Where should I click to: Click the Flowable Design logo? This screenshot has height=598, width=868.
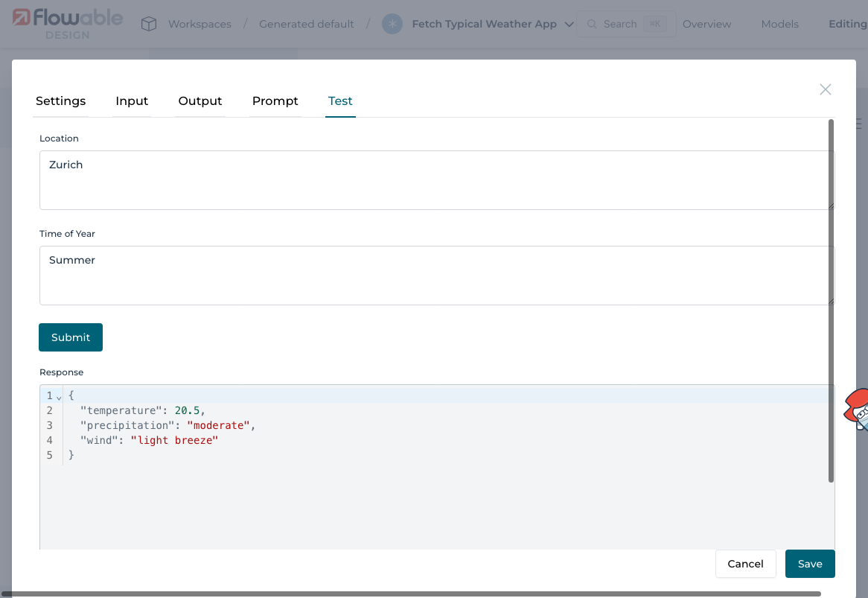click(x=67, y=23)
